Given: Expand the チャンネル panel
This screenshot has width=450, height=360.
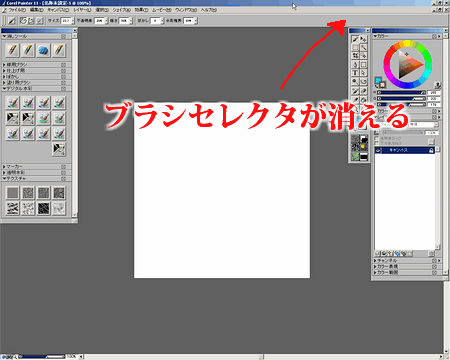Looking at the screenshot, I should pyautogui.click(x=375, y=260).
